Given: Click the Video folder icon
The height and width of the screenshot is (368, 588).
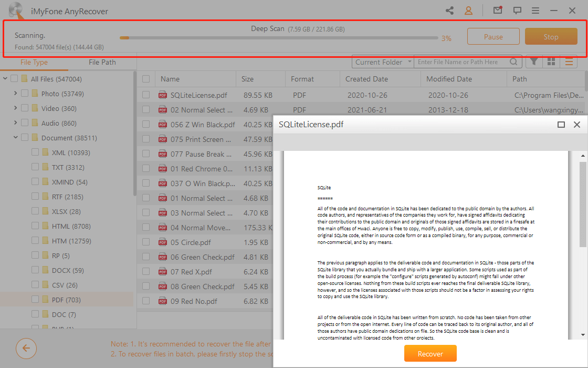Looking at the screenshot, I should tap(35, 108).
